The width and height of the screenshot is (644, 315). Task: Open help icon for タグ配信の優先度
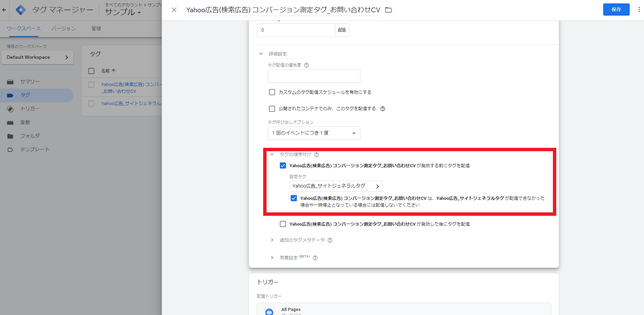pyautogui.click(x=306, y=65)
